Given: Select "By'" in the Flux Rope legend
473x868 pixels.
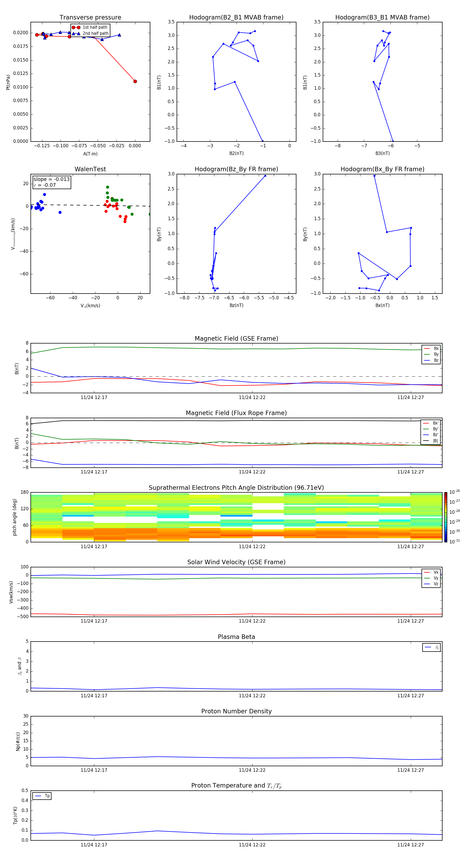Looking at the screenshot, I should (x=431, y=429).
